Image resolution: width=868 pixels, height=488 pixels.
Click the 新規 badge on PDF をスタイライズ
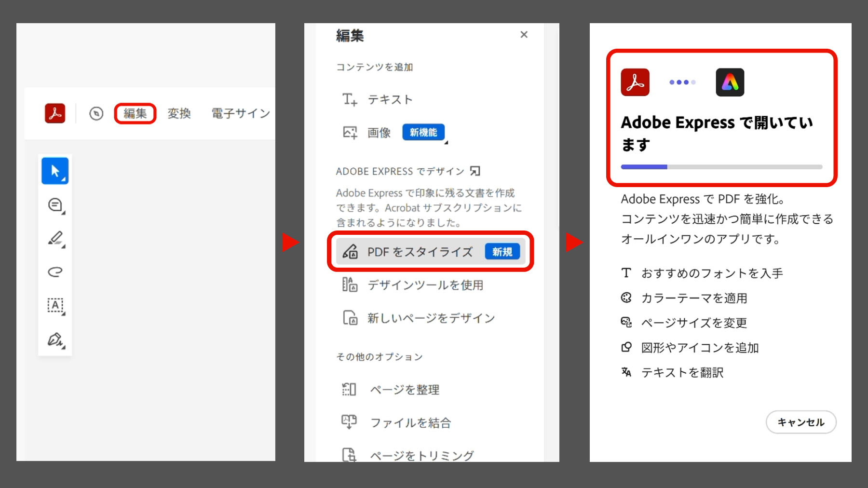502,252
